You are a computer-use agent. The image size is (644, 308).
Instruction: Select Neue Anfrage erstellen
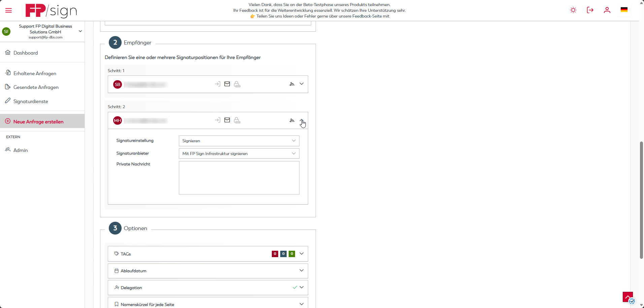pos(42,121)
